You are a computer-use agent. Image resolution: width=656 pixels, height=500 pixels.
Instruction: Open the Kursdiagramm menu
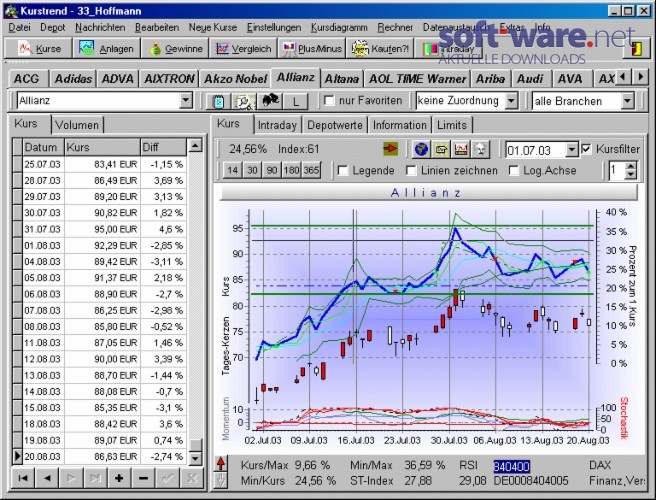339,28
